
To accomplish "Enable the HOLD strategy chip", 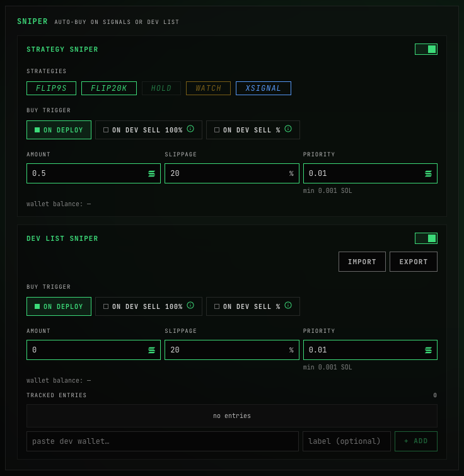I will [161, 88].
